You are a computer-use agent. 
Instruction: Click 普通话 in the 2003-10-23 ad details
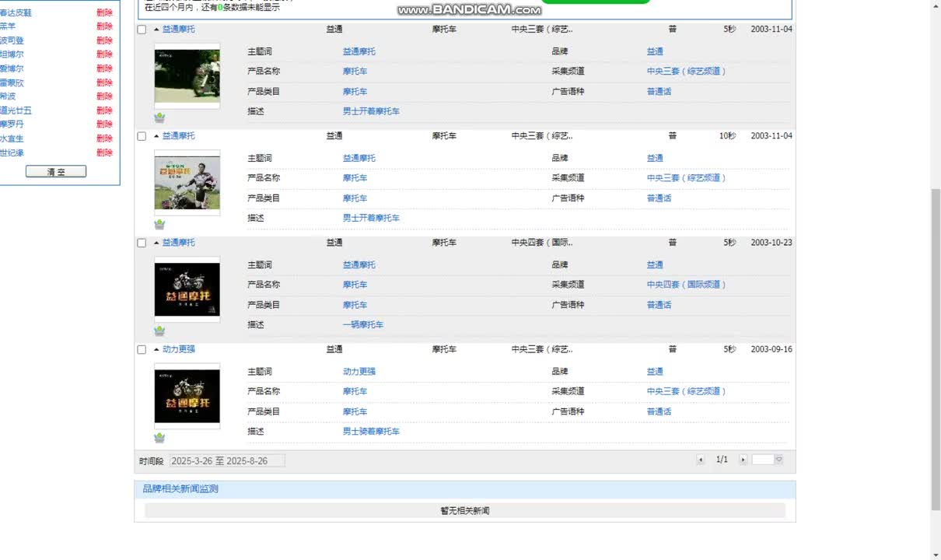pyautogui.click(x=659, y=305)
